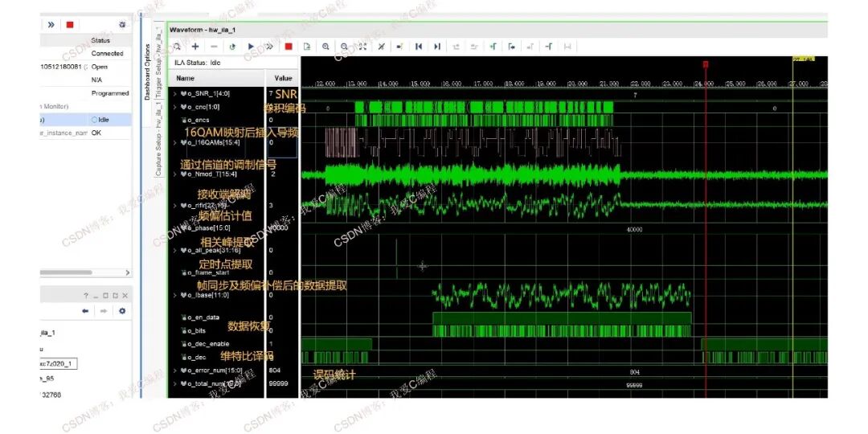Click the help question mark in properties panel

[86, 296]
